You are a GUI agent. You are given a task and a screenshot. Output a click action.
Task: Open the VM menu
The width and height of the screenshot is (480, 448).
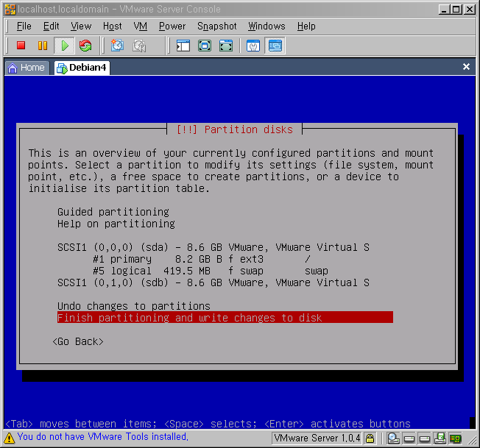(x=141, y=26)
